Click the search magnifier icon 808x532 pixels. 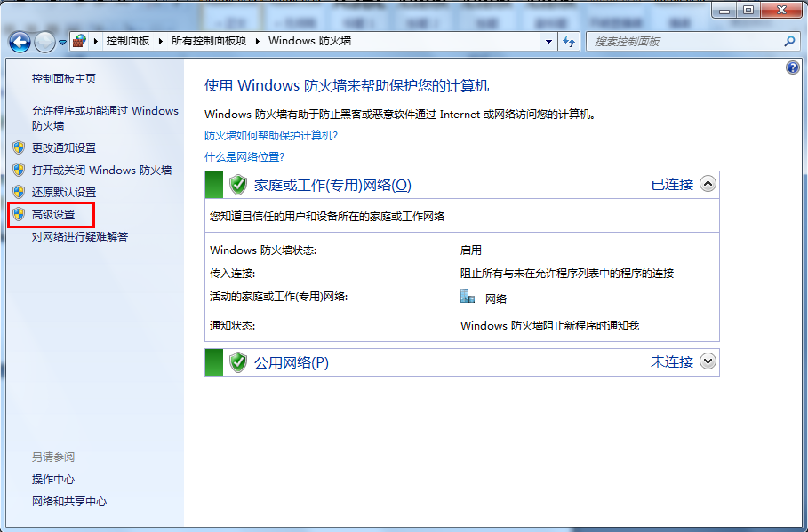(789, 42)
